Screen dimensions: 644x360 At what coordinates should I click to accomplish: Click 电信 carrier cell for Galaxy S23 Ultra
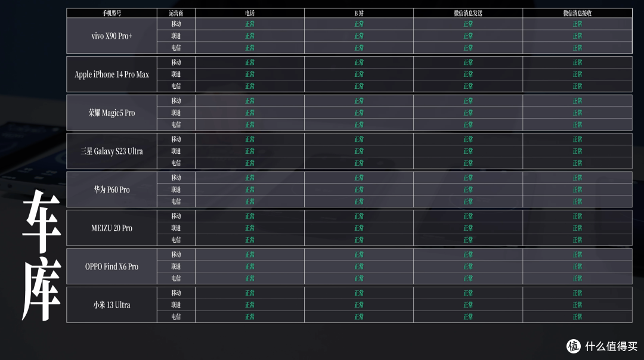click(x=176, y=163)
